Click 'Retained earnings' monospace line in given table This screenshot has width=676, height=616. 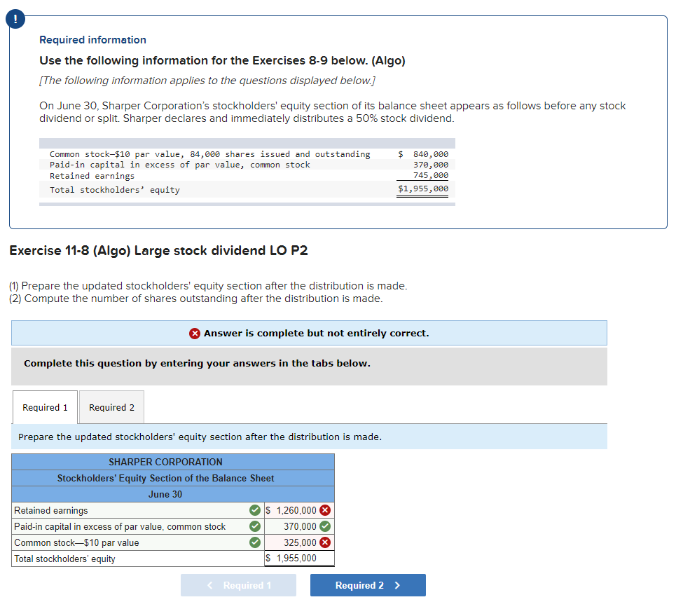(92, 176)
